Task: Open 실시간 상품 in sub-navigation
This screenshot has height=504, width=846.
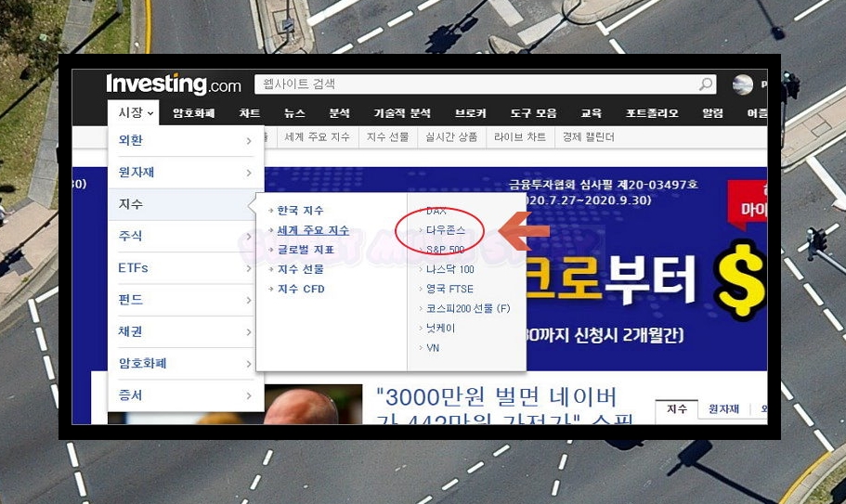Action: [x=451, y=137]
